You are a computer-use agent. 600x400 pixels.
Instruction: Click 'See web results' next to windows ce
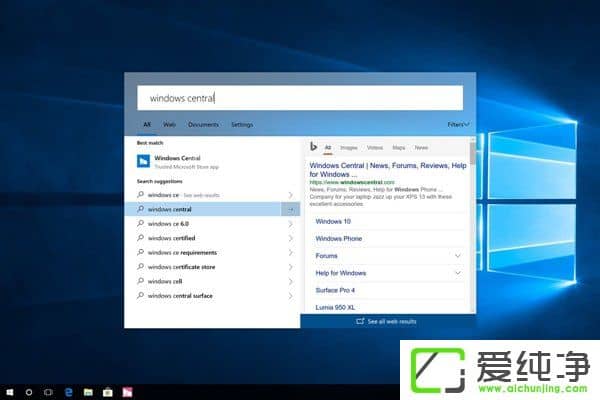coord(201,195)
